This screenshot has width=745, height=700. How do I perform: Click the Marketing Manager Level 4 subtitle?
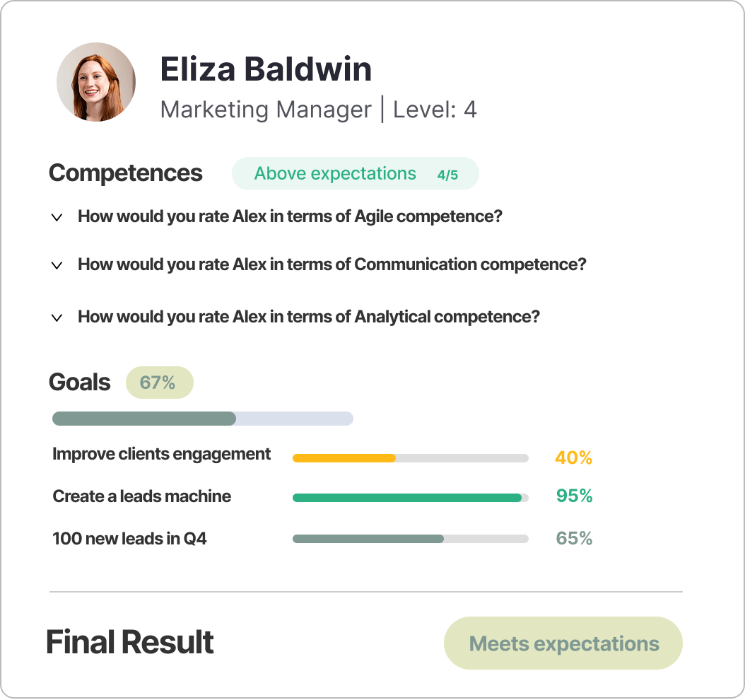click(x=319, y=110)
